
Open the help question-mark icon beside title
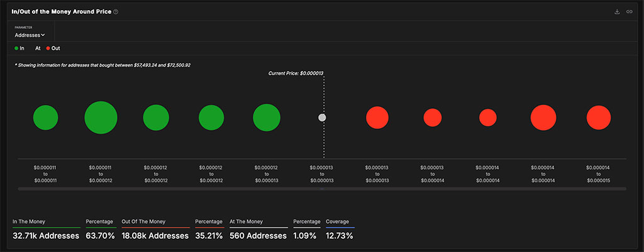[116, 12]
